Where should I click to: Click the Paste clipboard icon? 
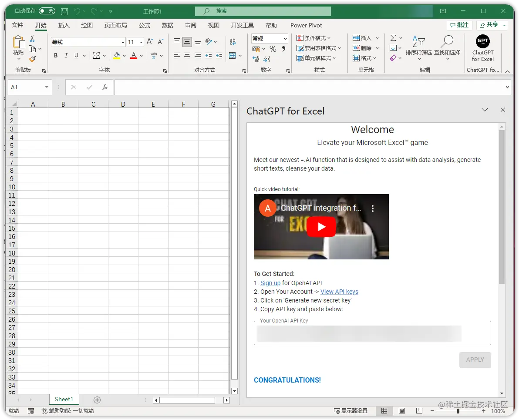[19, 42]
